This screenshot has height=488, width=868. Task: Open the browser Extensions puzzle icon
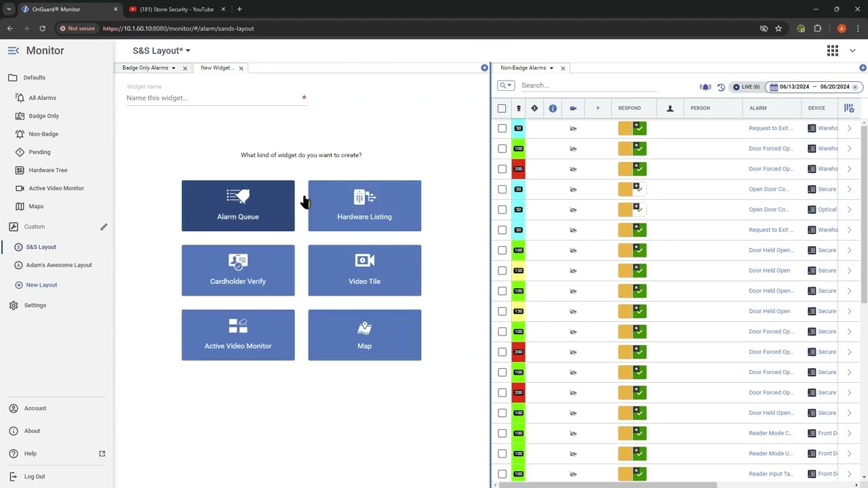(817, 28)
